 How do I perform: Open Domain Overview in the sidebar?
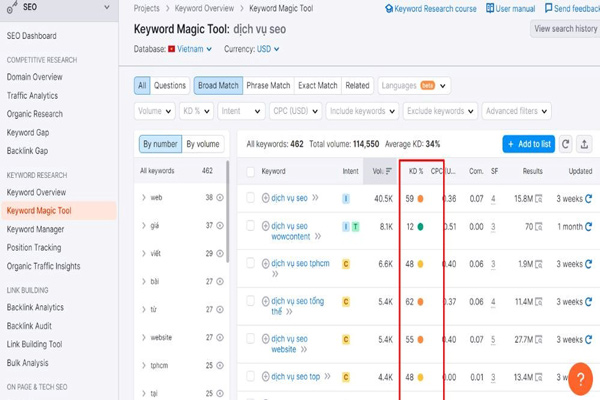coord(34,77)
